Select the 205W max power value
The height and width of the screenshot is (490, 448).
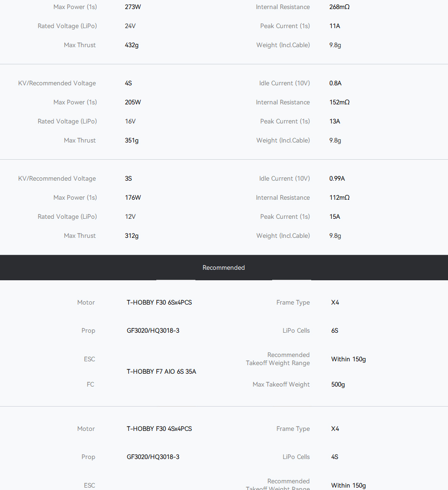[133, 102]
